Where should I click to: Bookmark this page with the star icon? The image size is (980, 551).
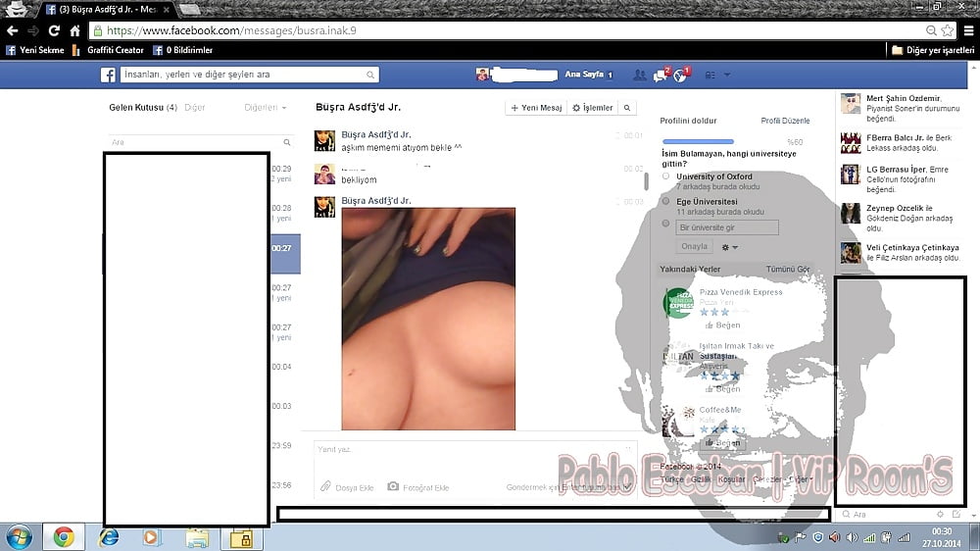(x=948, y=30)
